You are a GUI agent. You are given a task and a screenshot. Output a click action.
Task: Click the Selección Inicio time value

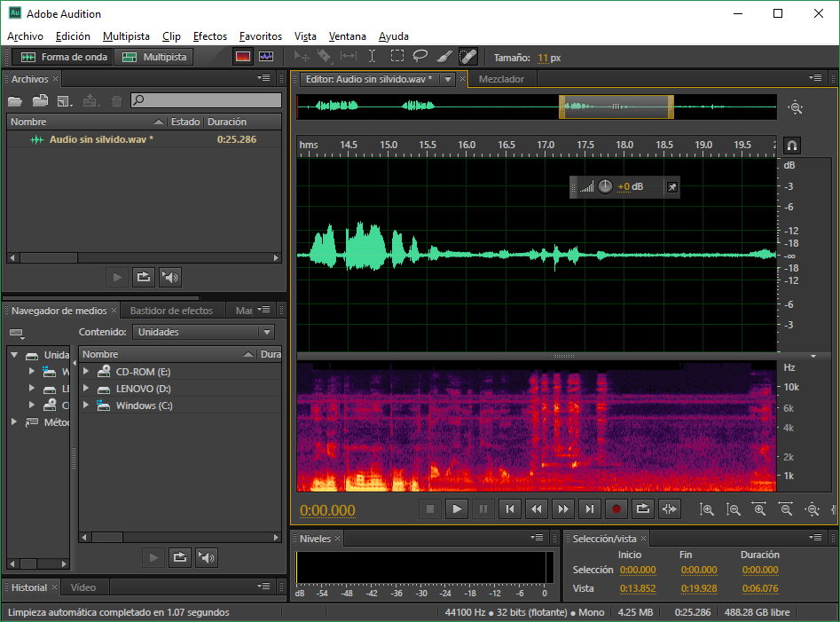[x=638, y=570]
